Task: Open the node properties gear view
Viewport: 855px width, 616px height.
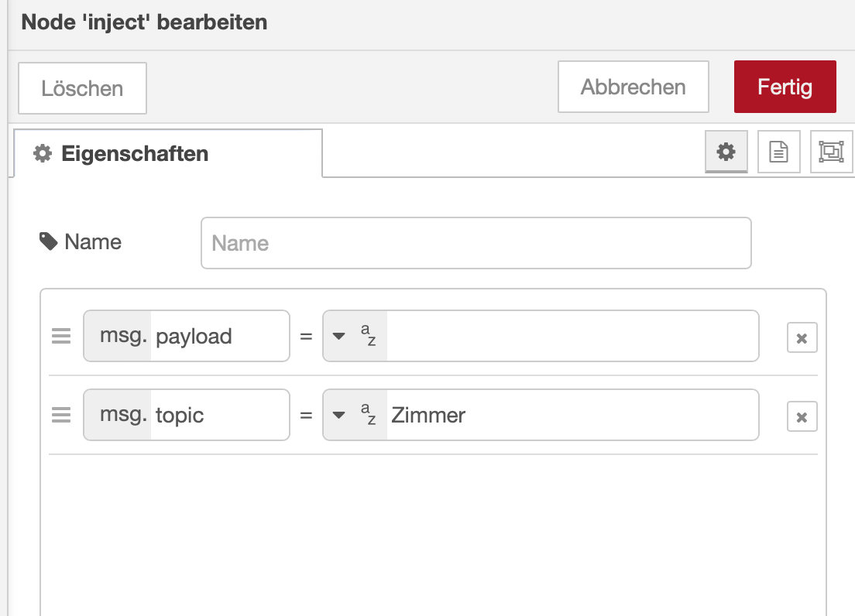Action: click(x=726, y=152)
